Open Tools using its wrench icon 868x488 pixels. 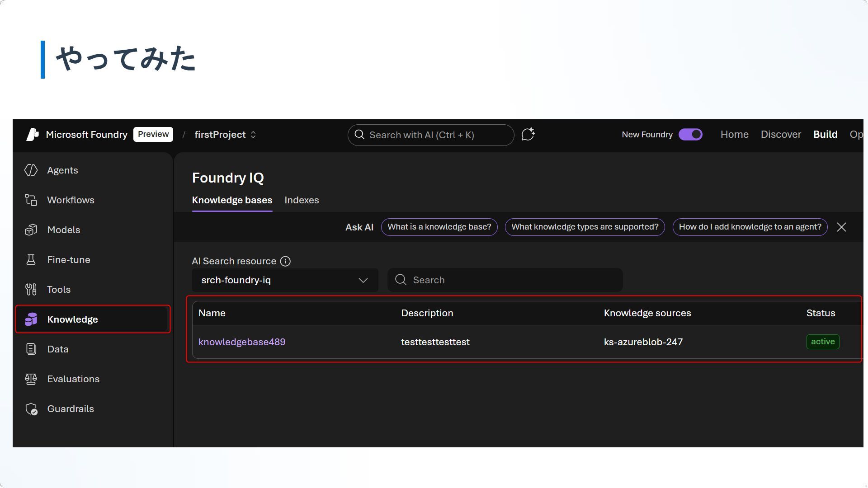31,290
